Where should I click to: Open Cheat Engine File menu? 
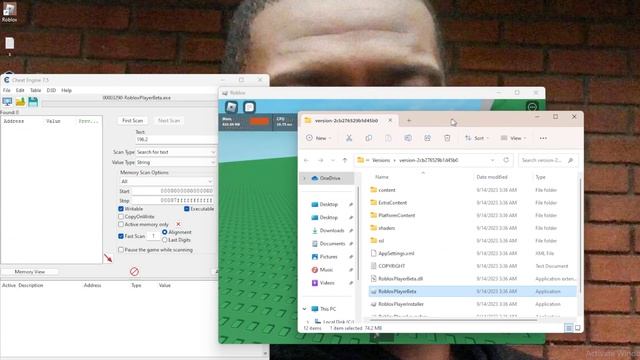7,90
